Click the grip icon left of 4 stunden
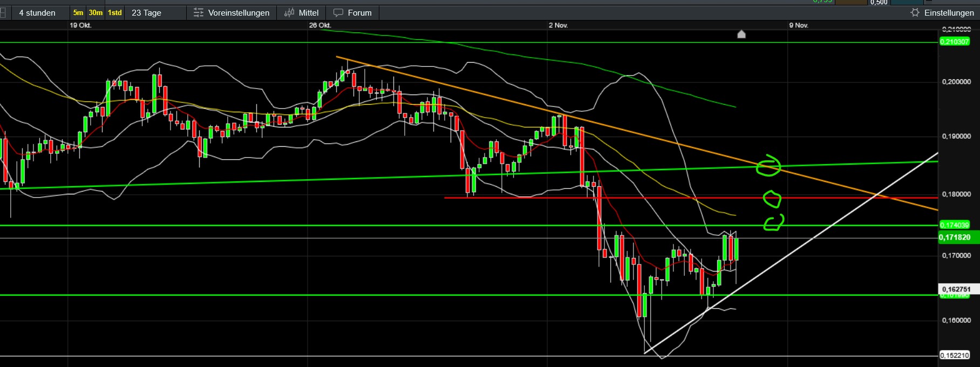Screen dimensions: 980x367 (x=3, y=12)
